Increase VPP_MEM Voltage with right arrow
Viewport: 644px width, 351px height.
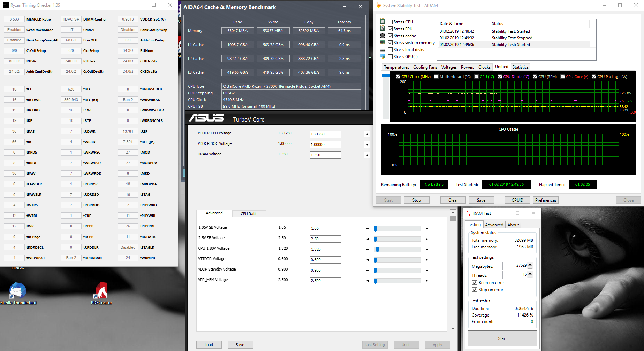[x=427, y=281]
